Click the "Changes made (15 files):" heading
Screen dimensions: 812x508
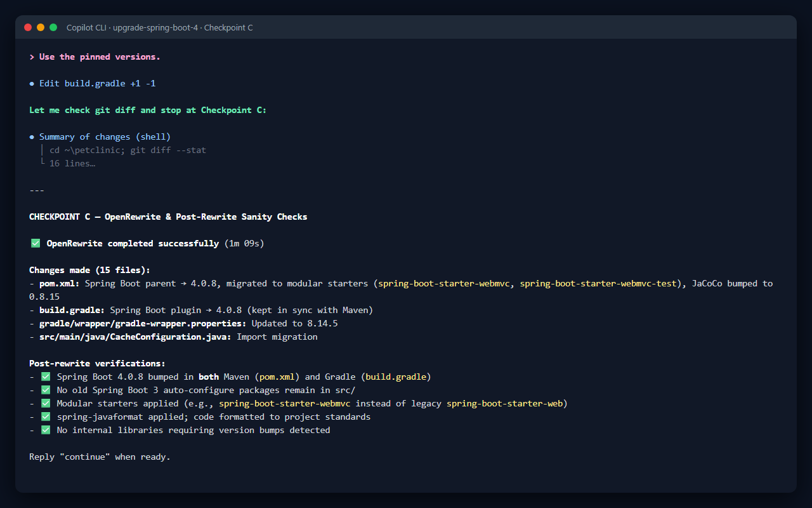pos(89,271)
